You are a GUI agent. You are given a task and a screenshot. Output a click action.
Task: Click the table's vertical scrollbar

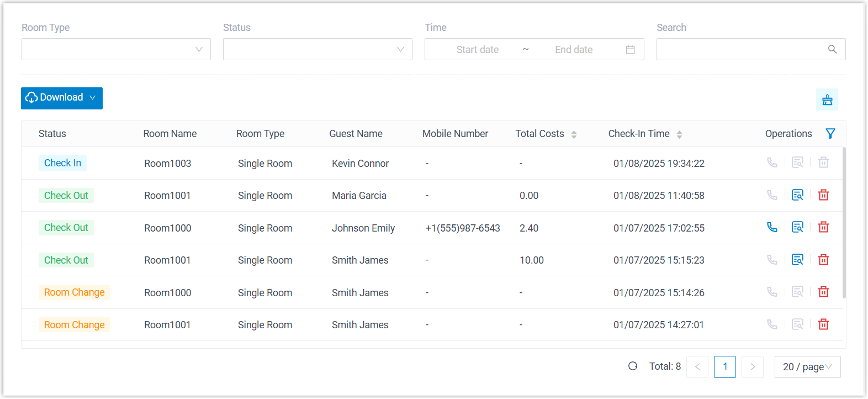(844, 222)
